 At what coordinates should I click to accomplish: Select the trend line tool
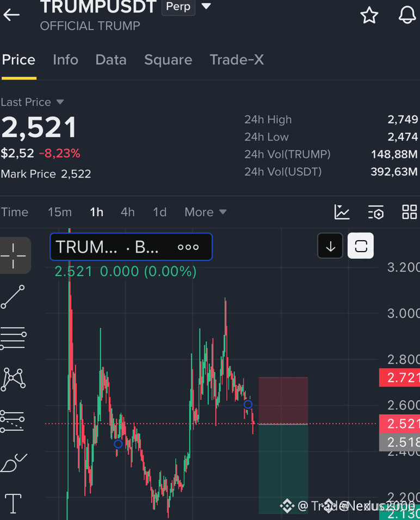coord(13,297)
